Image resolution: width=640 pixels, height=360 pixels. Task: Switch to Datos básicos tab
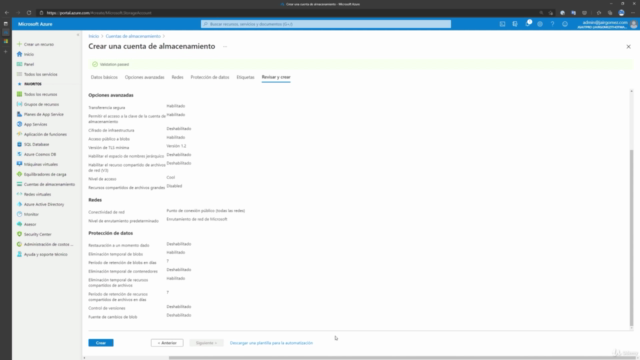[104, 77]
